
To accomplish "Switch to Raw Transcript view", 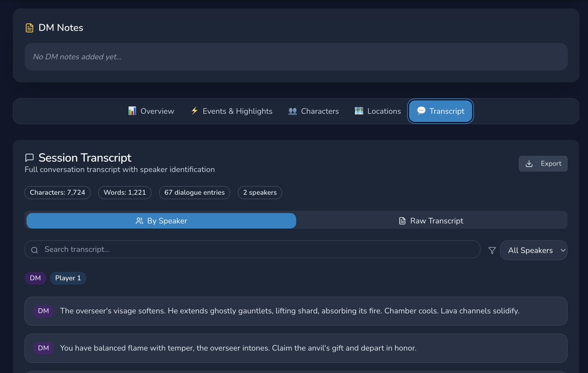I will 431,221.
